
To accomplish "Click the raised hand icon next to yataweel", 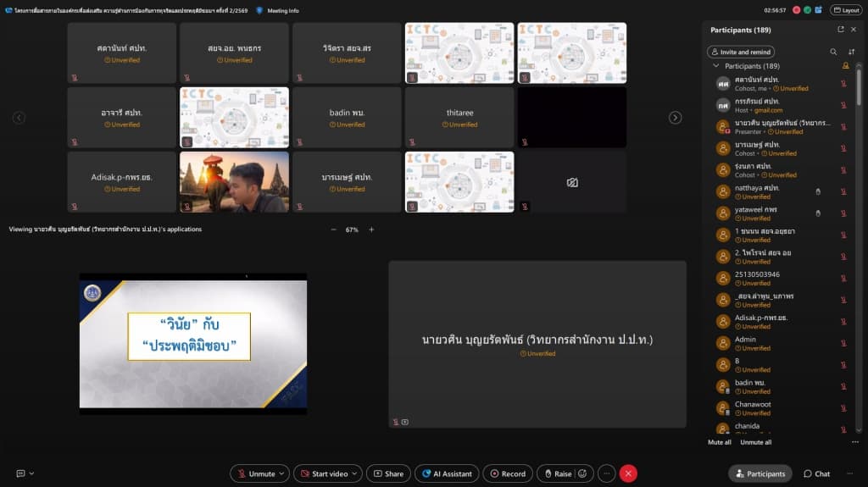I will tap(818, 213).
